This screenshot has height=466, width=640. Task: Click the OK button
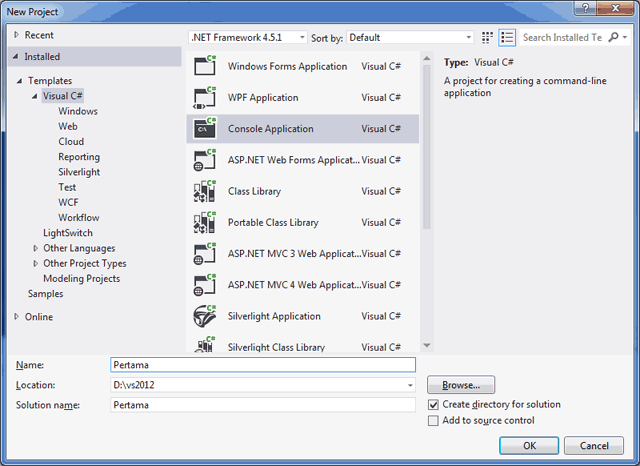click(x=529, y=446)
